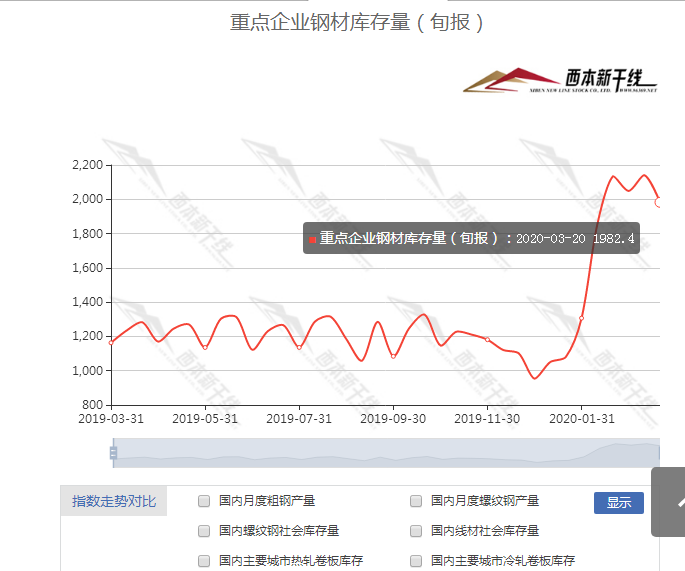The height and width of the screenshot is (571, 685).
Task: Click the 2019-11-30 x-axis label
Action: (487, 419)
